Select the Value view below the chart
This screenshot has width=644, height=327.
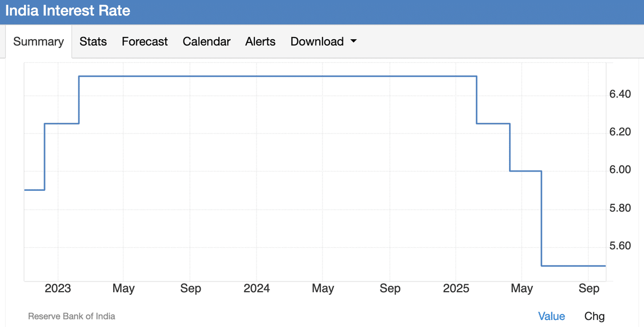(x=551, y=316)
